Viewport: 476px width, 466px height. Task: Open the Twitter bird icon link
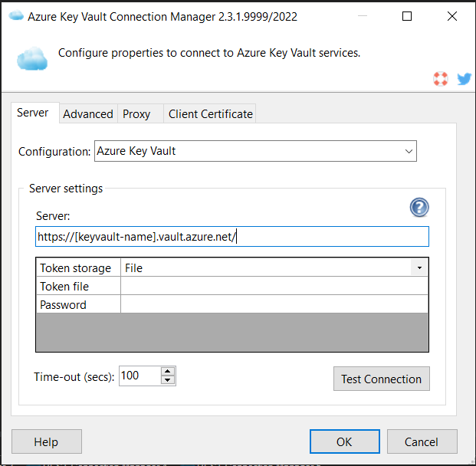point(464,78)
